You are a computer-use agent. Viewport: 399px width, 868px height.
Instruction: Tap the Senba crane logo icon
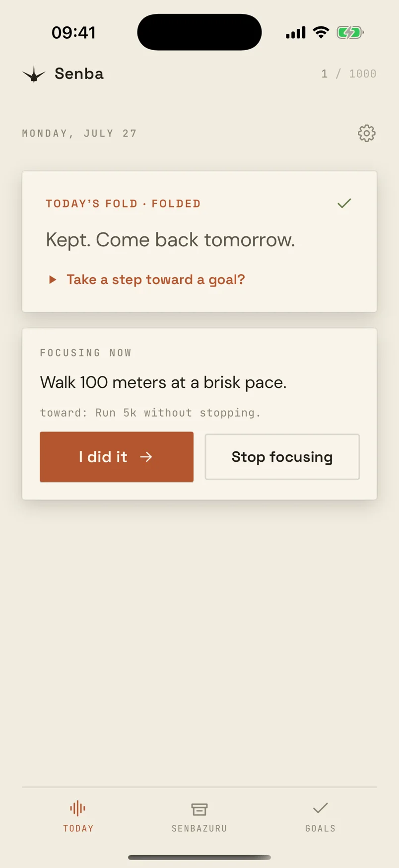(34, 74)
